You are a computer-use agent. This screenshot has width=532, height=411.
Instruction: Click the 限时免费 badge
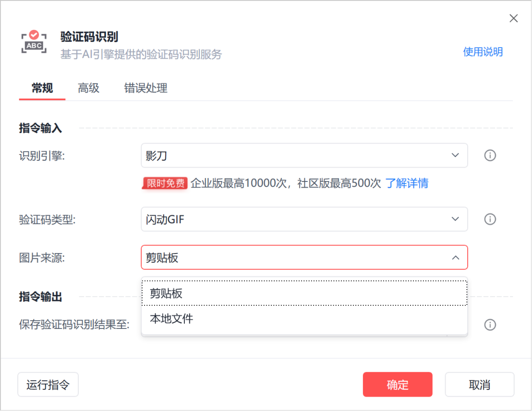(165, 183)
